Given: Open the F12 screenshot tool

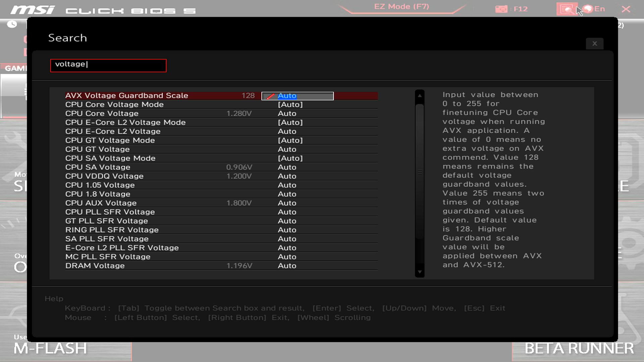Looking at the screenshot, I should (x=501, y=9).
